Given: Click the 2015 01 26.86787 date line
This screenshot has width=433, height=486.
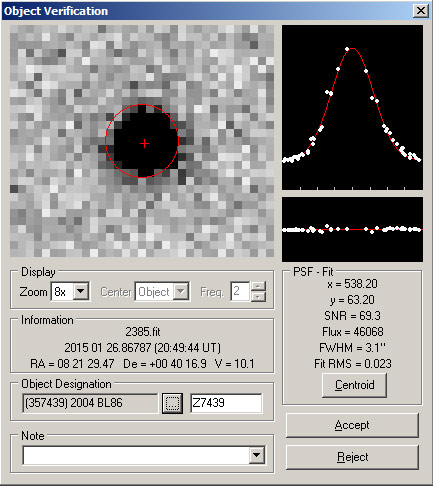Looking at the screenshot, I should click(143, 348).
